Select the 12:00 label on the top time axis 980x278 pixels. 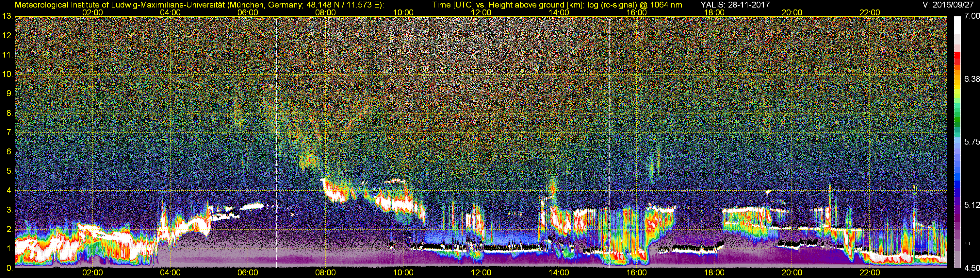pos(481,12)
